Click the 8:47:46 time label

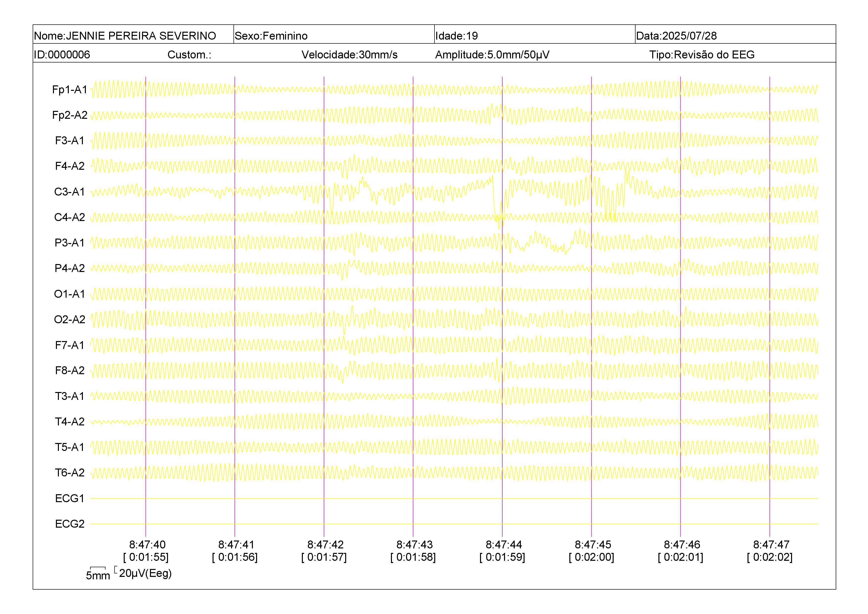pyautogui.click(x=682, y=545)
